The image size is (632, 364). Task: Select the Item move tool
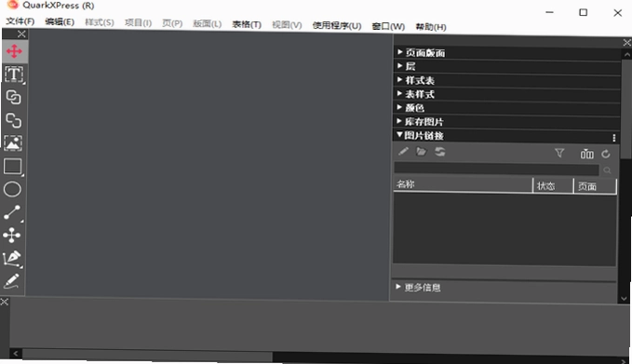pos(14,51)
